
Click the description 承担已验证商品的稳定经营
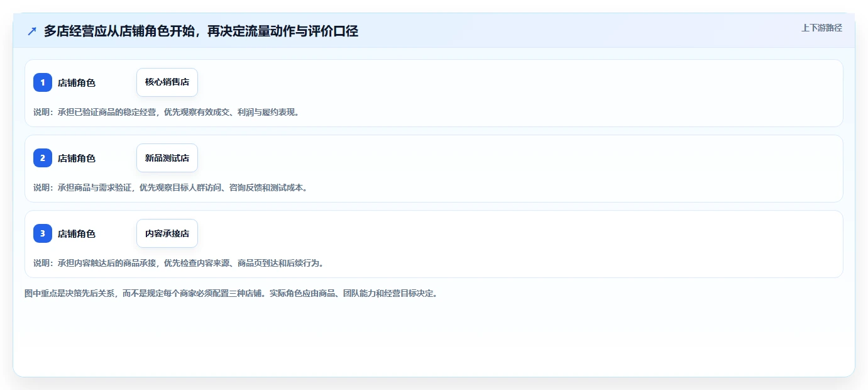tap(167, 112)
